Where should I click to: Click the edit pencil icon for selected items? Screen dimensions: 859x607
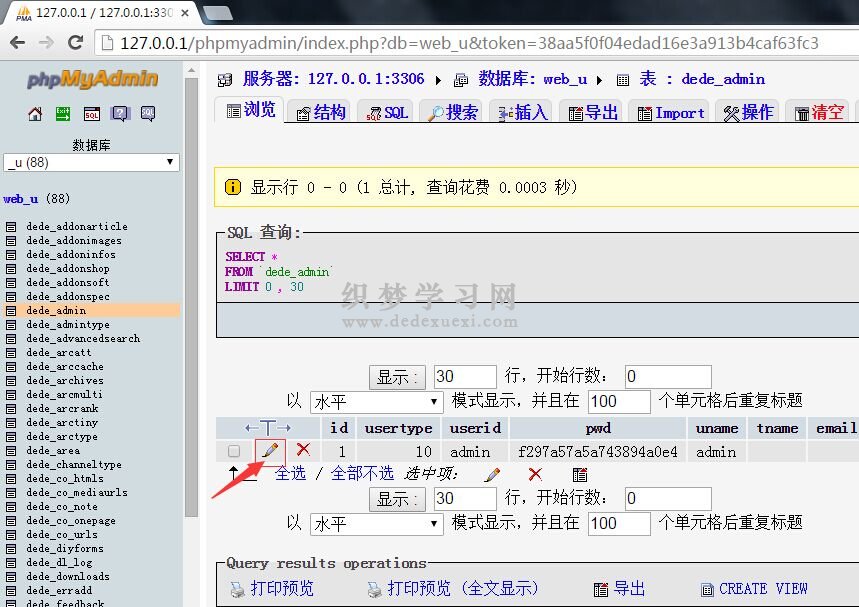pyautogui.click(x=493, y=474)
